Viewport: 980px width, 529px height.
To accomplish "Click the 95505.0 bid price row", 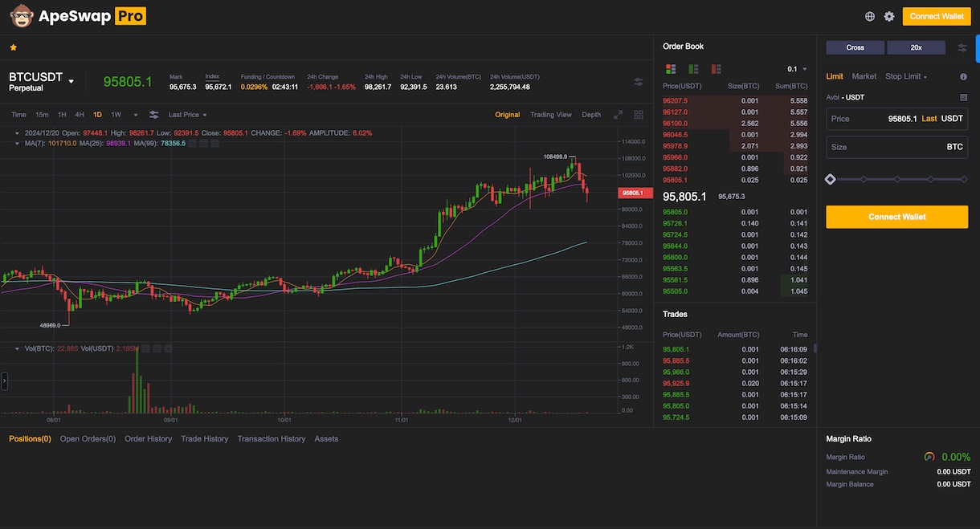I will [x=735, y=291].
